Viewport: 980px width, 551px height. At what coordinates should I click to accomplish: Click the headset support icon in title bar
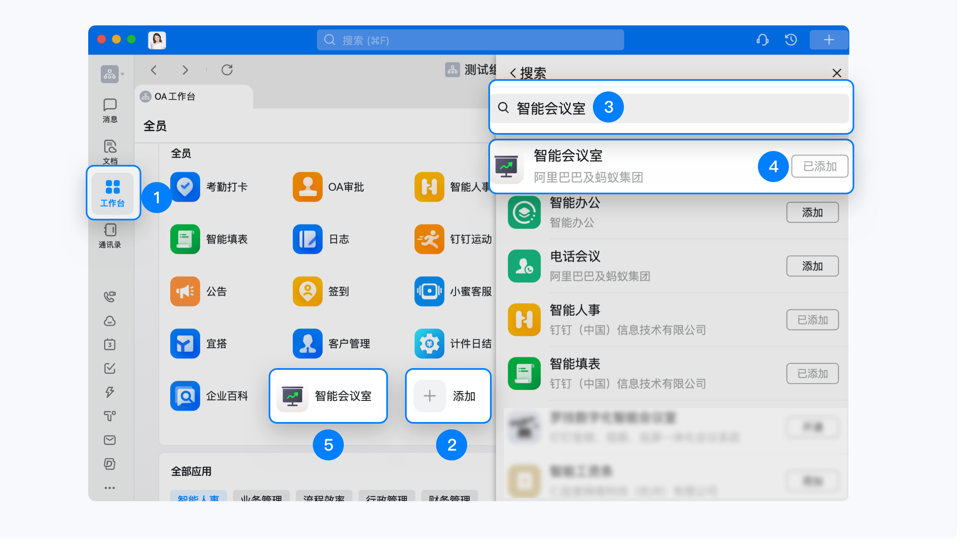tap(762, 40)
